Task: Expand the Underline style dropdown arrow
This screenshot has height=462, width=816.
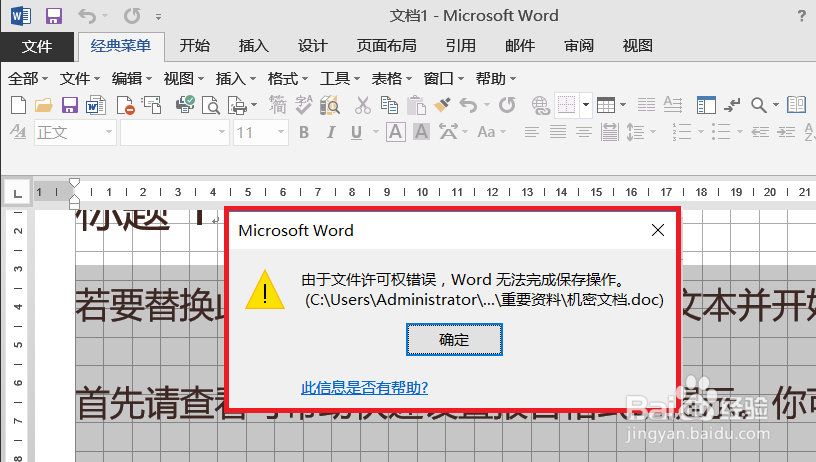Action: tap(375, 132)
